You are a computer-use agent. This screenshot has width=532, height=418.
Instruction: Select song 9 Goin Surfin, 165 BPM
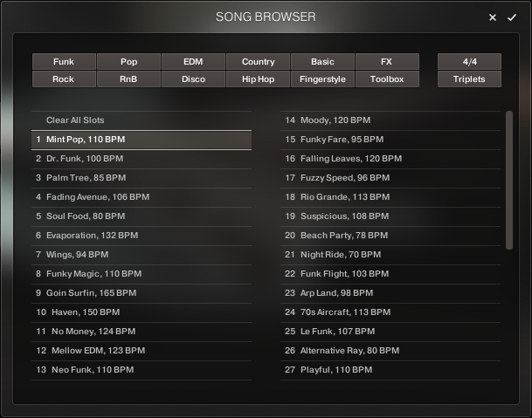point(142,293)
